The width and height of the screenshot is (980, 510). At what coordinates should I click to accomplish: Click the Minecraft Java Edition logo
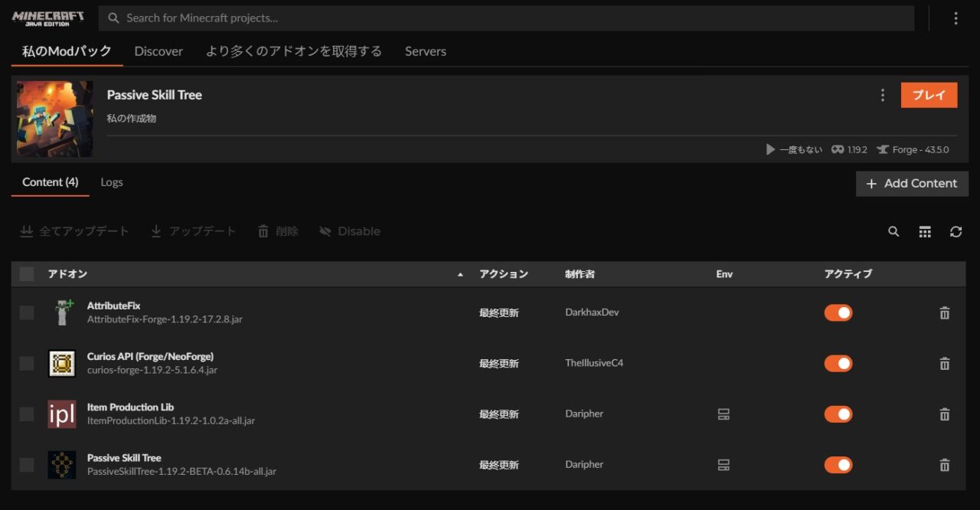pyautogui.click(x=48, y=18)
